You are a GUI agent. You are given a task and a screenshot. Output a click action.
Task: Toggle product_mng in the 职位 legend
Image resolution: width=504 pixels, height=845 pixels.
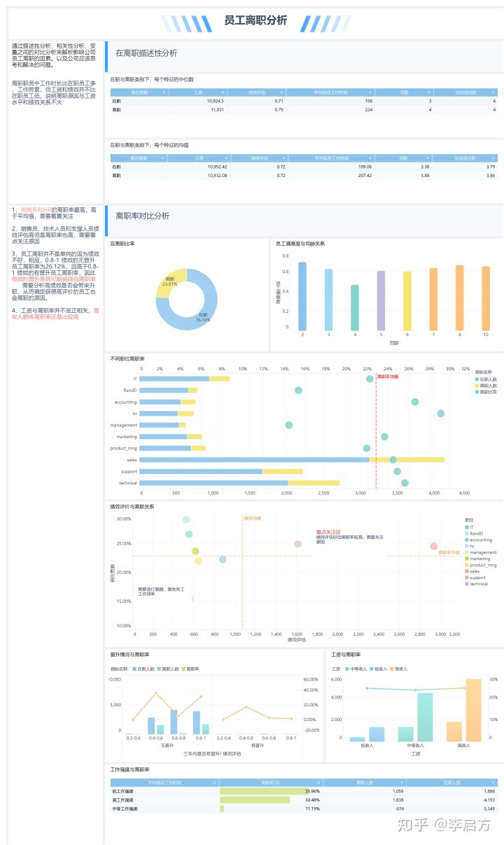click(x=481, y=565)
